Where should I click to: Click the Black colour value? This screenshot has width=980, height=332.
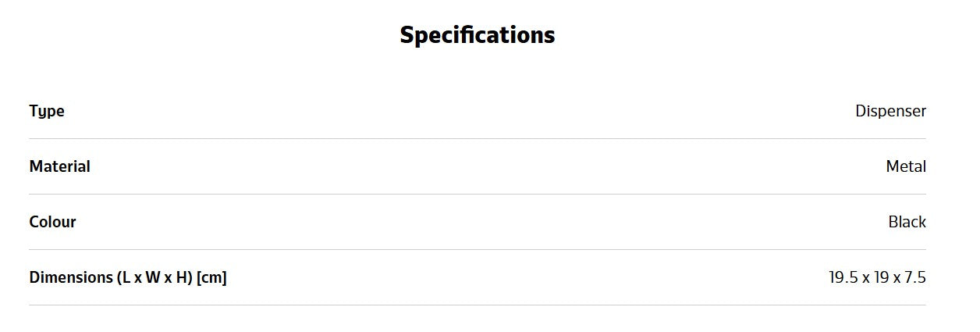tap(907, 222)
